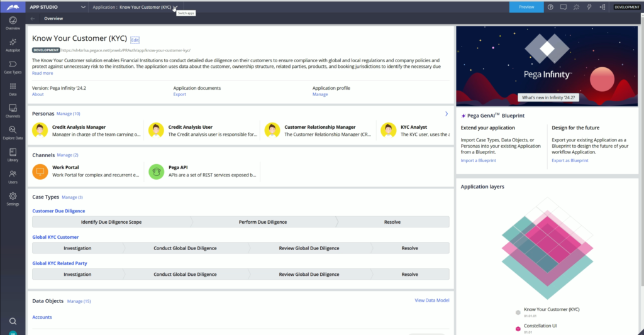Select Investigation stage of Global KYC Customer
644x335 pixels.
click(x=77, y=248)
